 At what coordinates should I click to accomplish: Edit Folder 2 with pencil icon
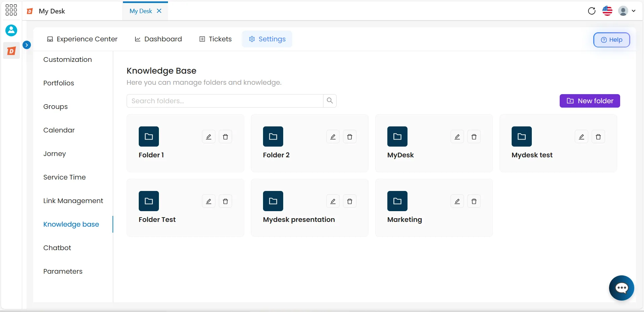click(333, 137)
